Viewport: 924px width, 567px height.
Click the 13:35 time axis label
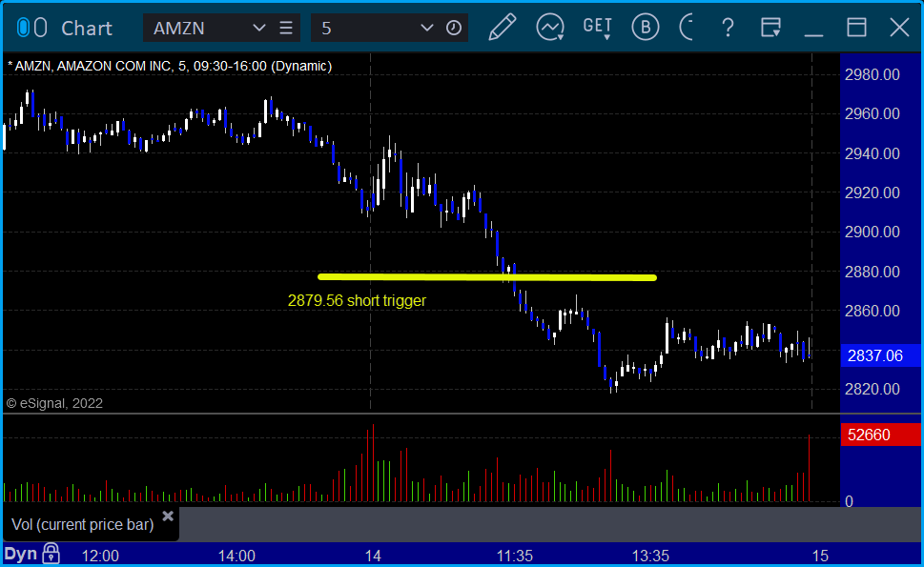650,556
